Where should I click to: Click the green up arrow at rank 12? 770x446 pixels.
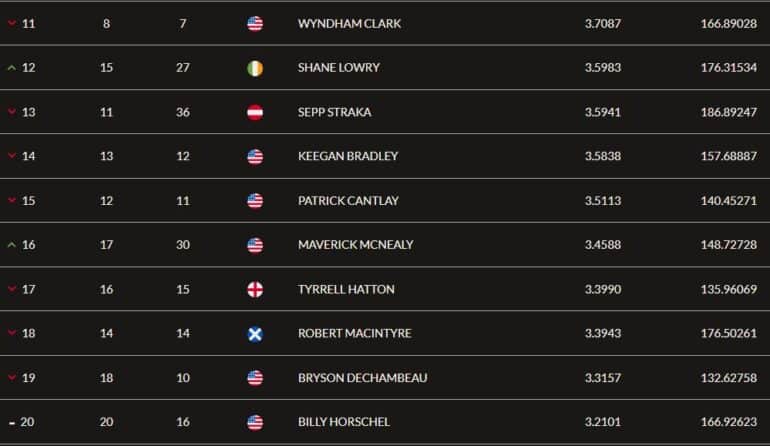[12, 68]
